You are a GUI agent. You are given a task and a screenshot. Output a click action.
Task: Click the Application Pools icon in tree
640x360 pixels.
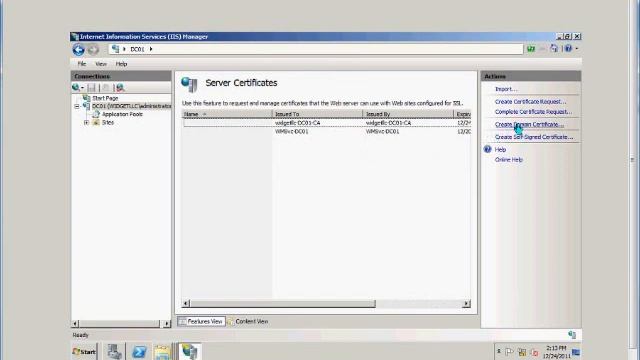(96, 114)
